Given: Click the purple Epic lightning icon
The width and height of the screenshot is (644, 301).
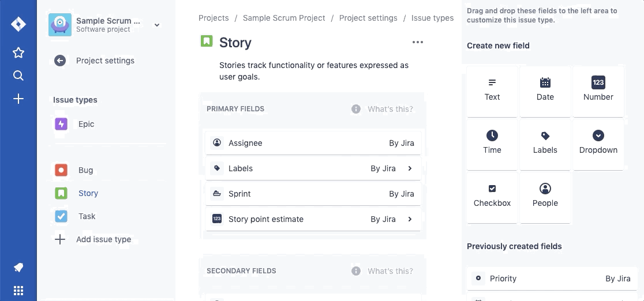Looking at the screenshot, I should pyautogui.click(x=61, y=124).
